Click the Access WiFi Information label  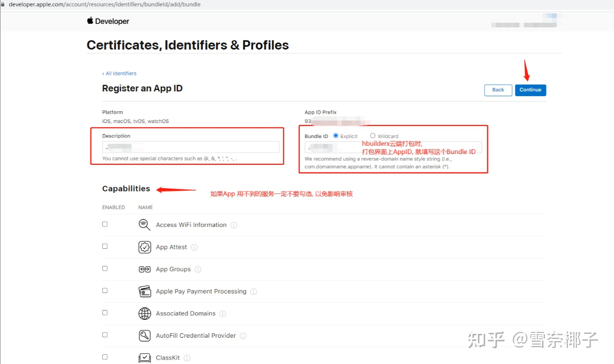pos(191,225)
